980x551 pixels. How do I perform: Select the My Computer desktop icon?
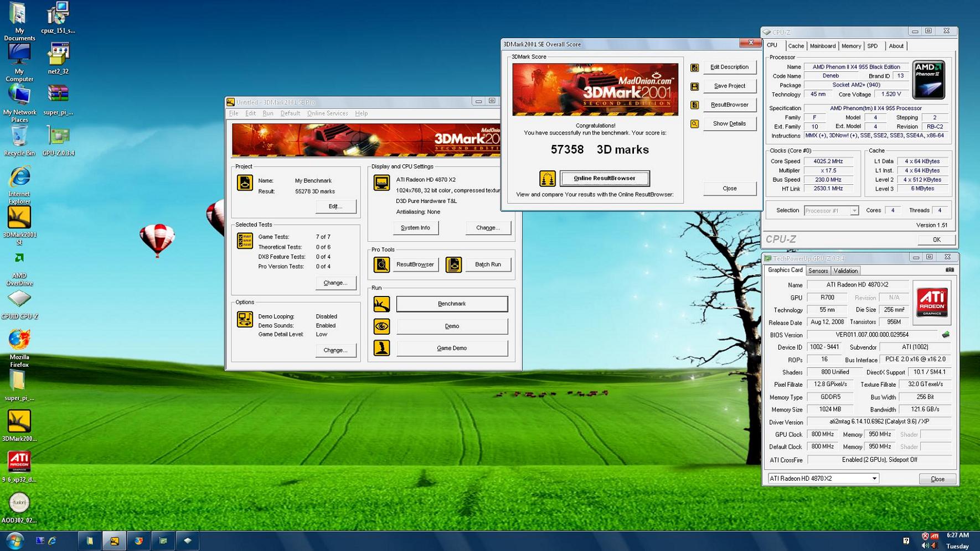19,62
